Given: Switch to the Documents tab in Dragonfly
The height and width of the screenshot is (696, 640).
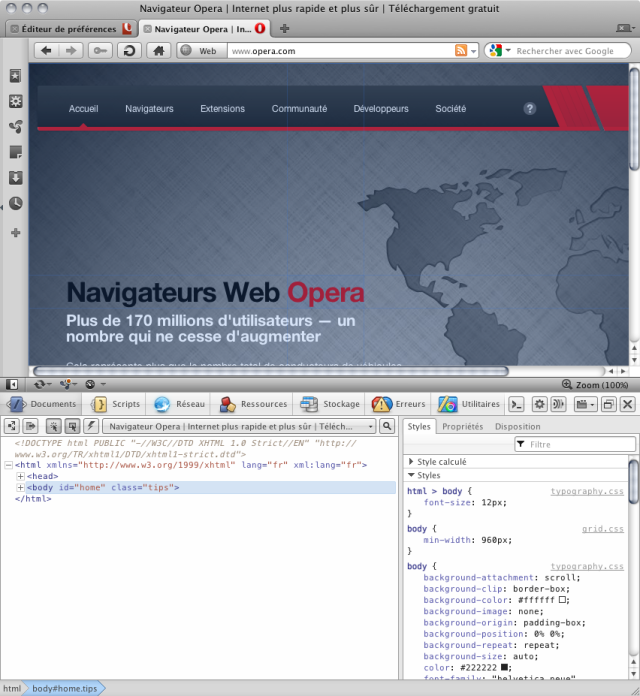Looking at the screenshot, I should tap(42, 404).
